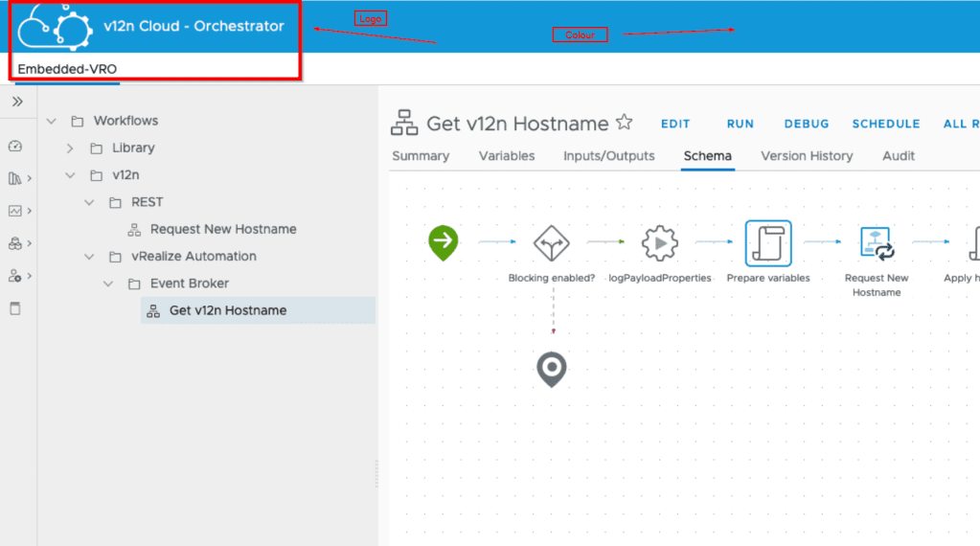Click the Request New Hostname workflow element
The height and width of the screenshot is (546, 980).
pyautogui.click(x=877, y=243)
